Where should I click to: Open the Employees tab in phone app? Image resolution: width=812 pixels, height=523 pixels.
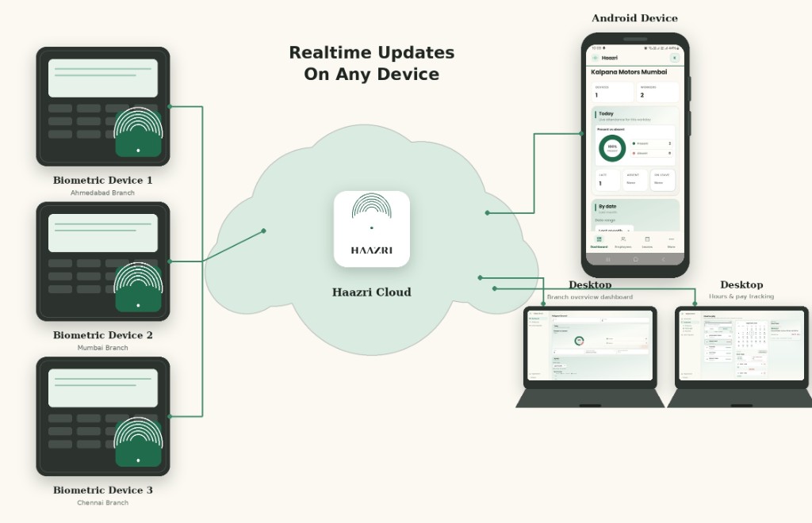[623, 242]
